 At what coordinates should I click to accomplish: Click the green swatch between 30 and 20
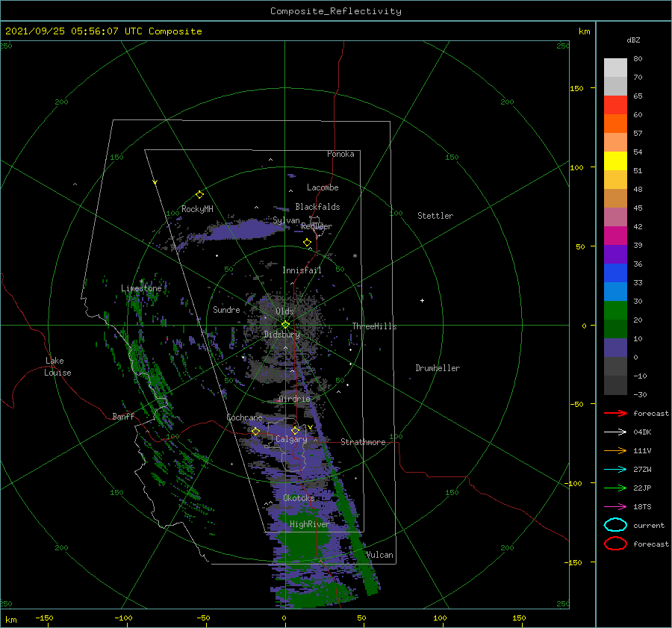[615, 311]
